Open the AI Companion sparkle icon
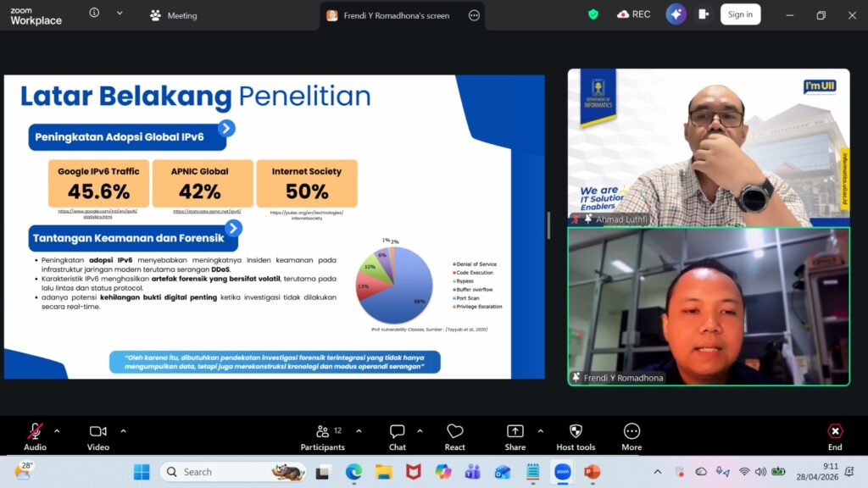 pos(676,14)
